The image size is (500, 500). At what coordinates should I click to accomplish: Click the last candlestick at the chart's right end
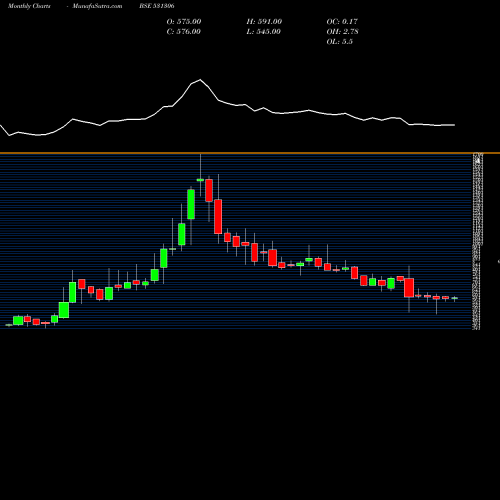tap(455, 298)
